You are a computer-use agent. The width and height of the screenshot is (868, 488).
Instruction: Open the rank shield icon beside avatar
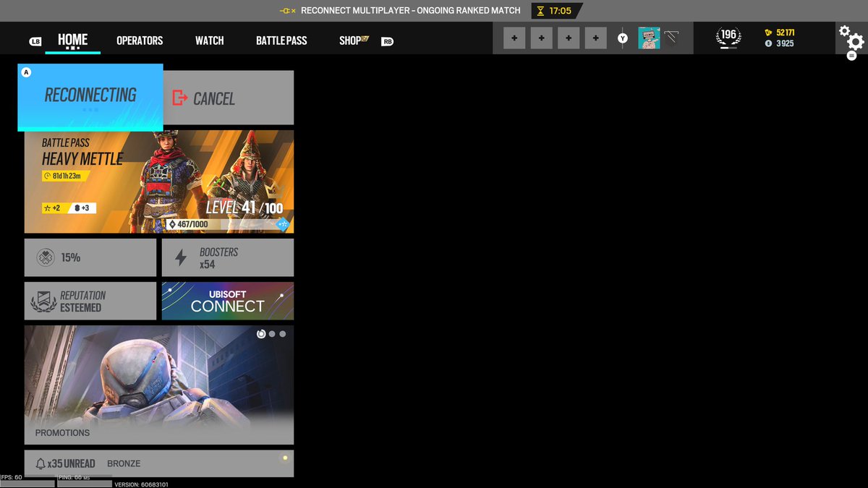click(x=671, y=38)
